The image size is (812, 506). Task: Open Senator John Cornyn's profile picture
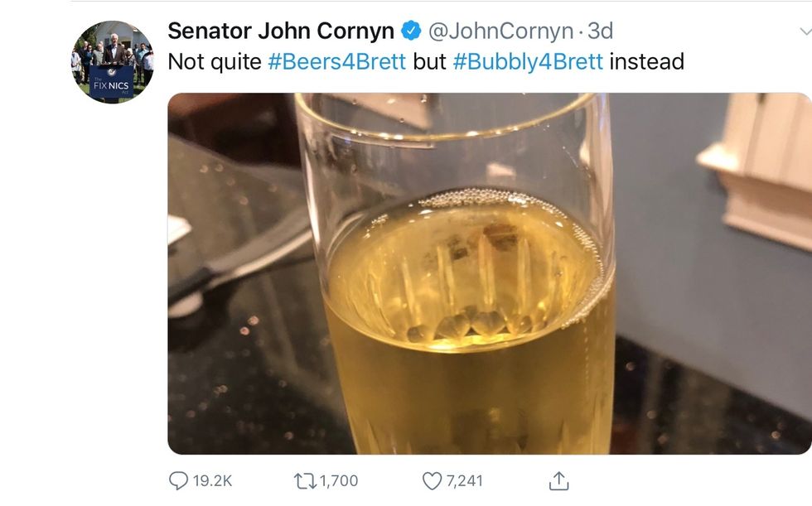pyautogui.click(x=112, y=62)
